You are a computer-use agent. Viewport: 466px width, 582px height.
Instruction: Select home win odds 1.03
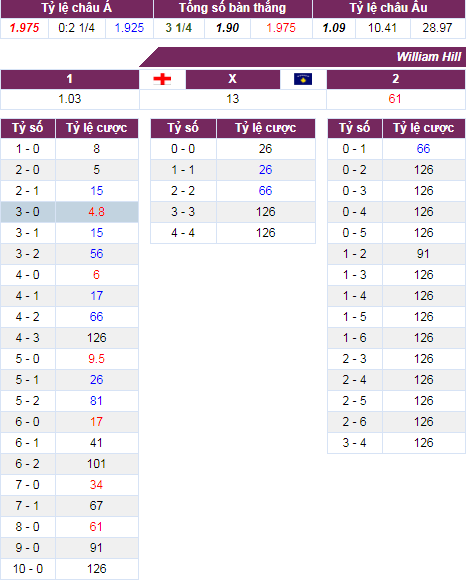coord(70,99)
